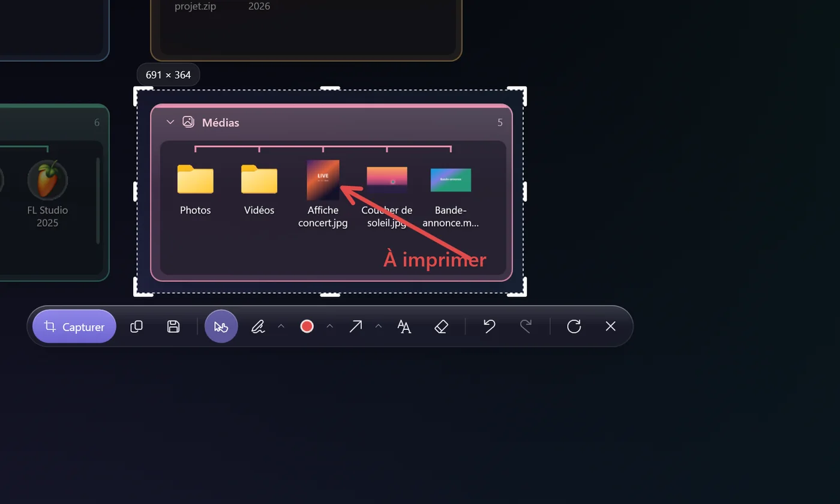
Task: Select the Bande-annonce video thumbnail
Action: click(x=451, y=180)
